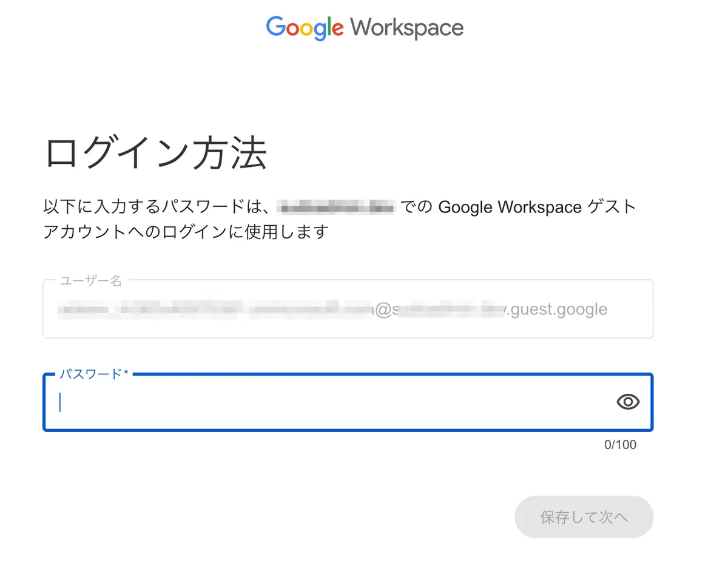Image resolution: width=728 pixels, height=588 pixels.
Task: Click the パスワード input field
Action: 328,402
